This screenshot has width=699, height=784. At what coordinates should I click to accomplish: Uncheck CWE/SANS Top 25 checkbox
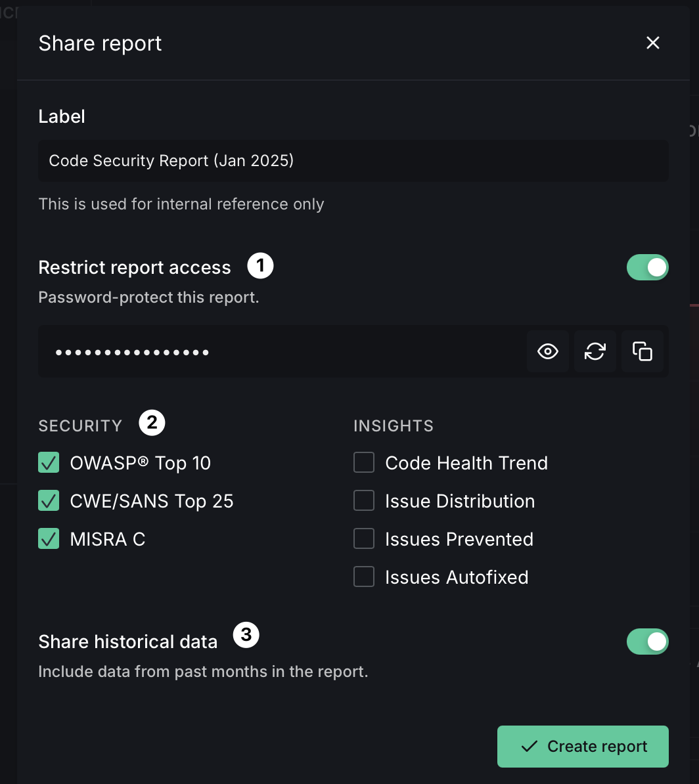click(x=49, y=501)
